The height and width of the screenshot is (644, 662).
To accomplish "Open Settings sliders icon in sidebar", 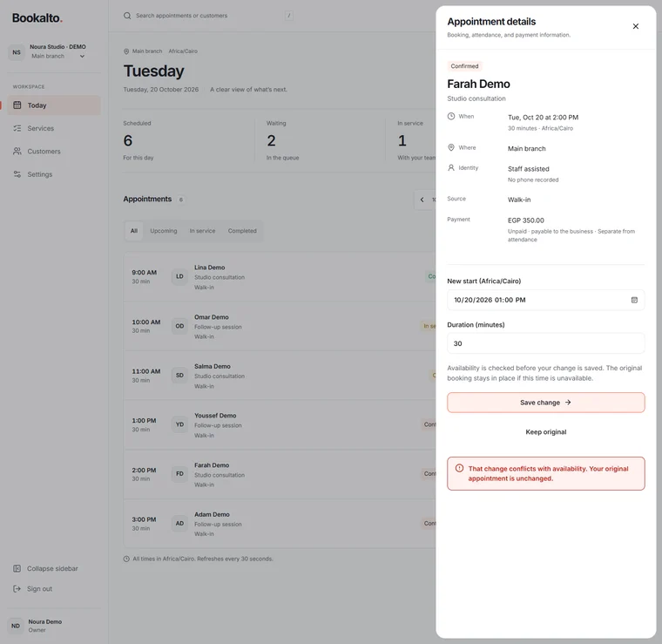I will click(17, 174).
